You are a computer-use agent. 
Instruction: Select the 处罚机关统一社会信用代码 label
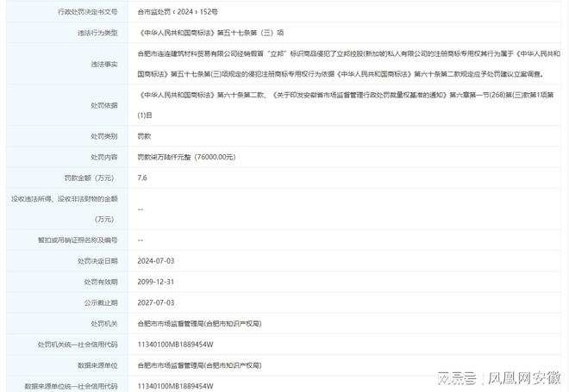(78, 345)
